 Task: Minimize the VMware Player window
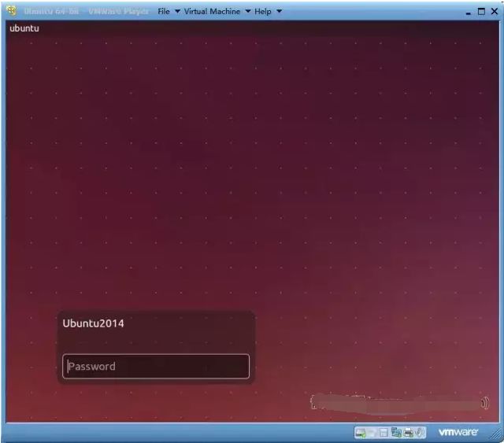pos(469,13)
